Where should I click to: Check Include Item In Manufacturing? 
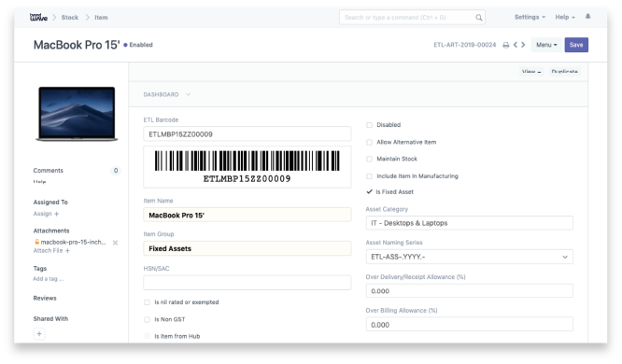[x=369, y=176]
